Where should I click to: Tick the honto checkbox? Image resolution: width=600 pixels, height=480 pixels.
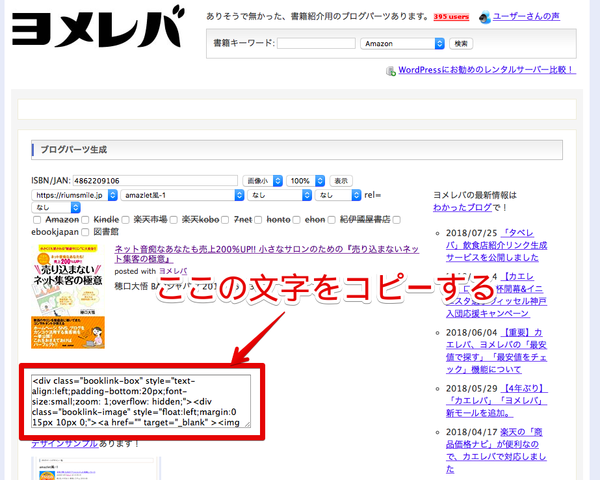tap(258, 220)
